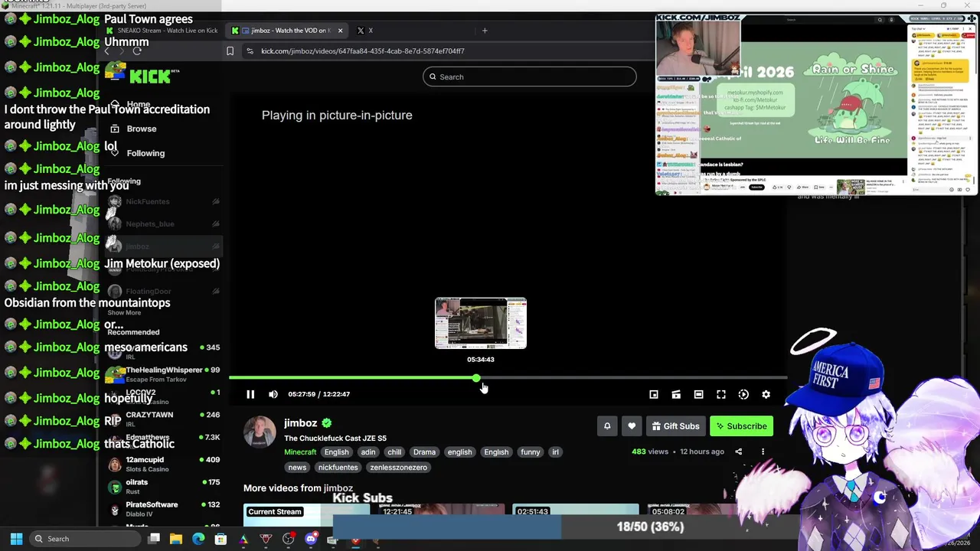Open the three-dot more options menu
Screen dimensions: 980x551
[763, 452]
